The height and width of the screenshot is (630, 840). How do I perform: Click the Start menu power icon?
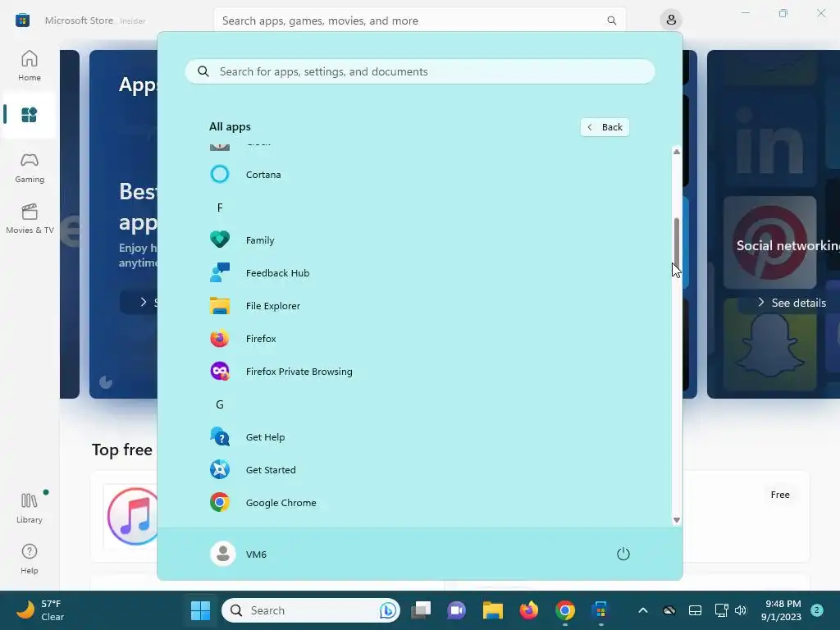pyautogui.click(x=623, y=554)
